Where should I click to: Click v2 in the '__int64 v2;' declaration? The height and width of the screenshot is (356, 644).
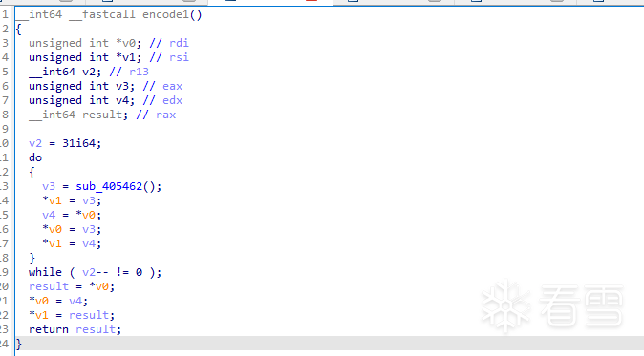[x=89, y=72]
